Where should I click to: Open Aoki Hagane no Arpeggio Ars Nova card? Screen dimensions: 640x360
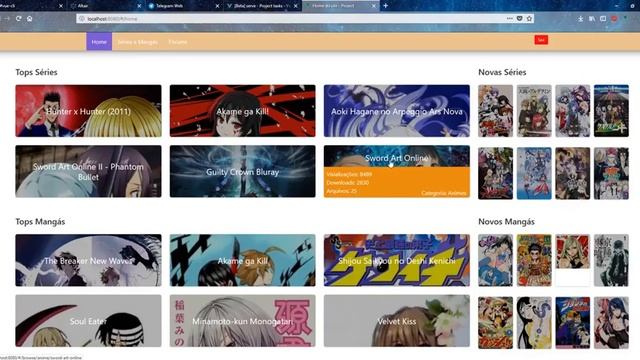click(x=397, y=111)
